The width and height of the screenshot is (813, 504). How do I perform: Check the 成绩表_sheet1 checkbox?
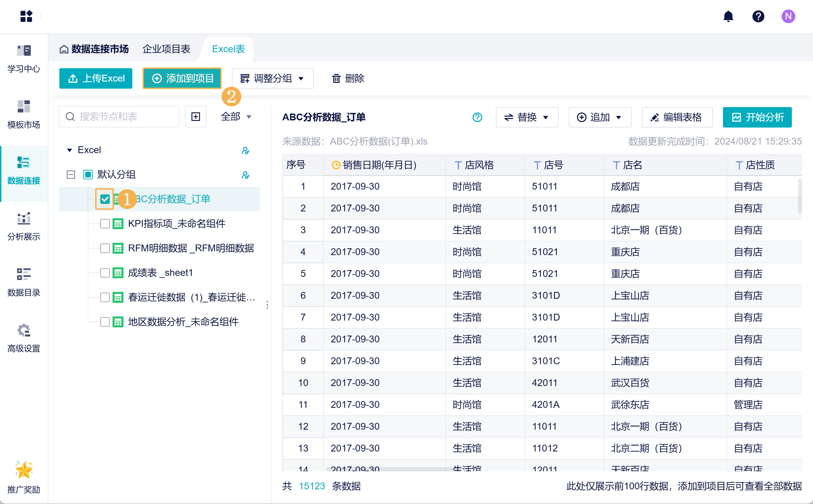105,273
